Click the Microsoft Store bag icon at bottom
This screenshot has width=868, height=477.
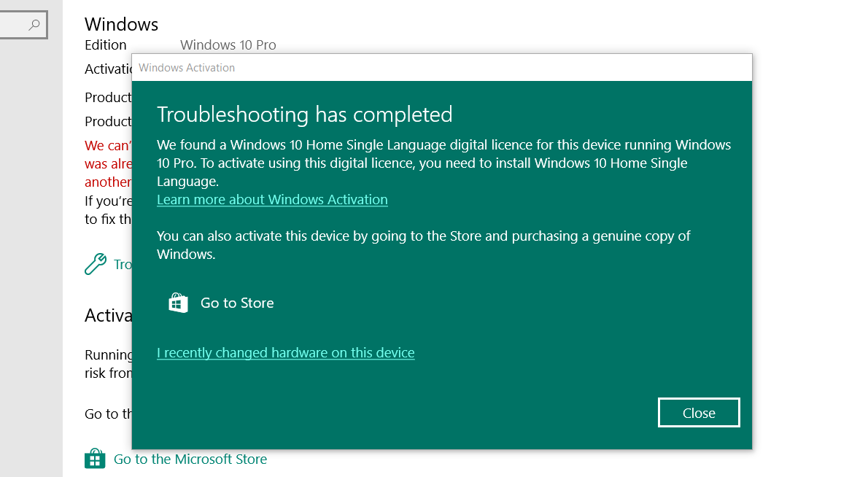[x=95, y=459]
